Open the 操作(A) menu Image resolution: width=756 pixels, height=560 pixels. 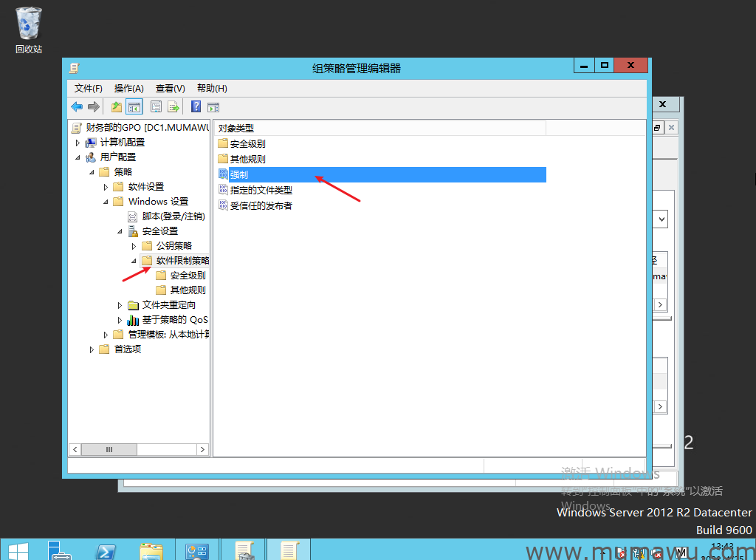128,88
